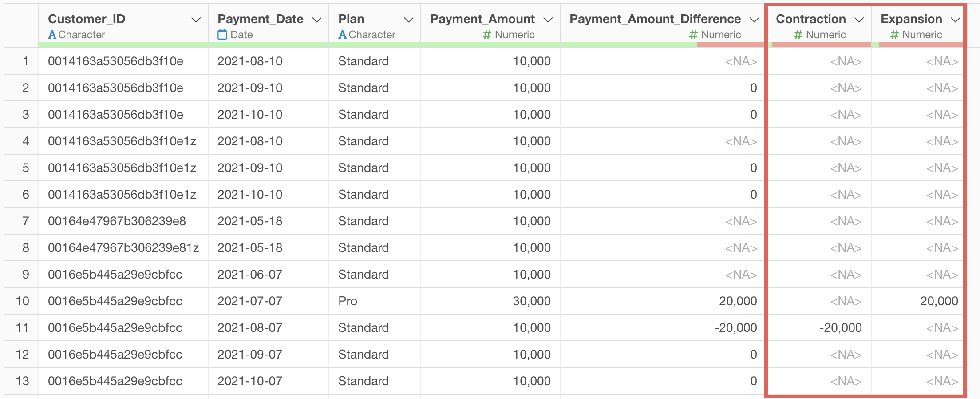Open the Customer_ID column dropdown menu
Image resolution: width=980 pixels, height=399 pixels.
coord(196,20)
